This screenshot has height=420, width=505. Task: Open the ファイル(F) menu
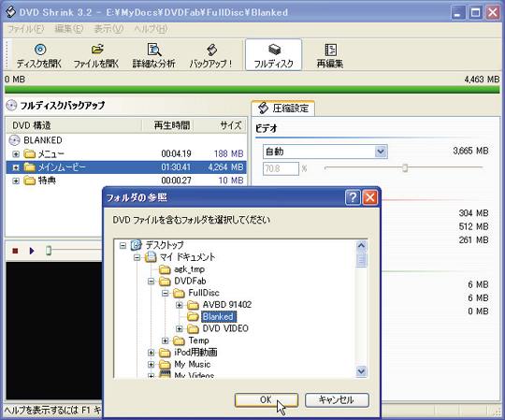[x=25, y=29]
